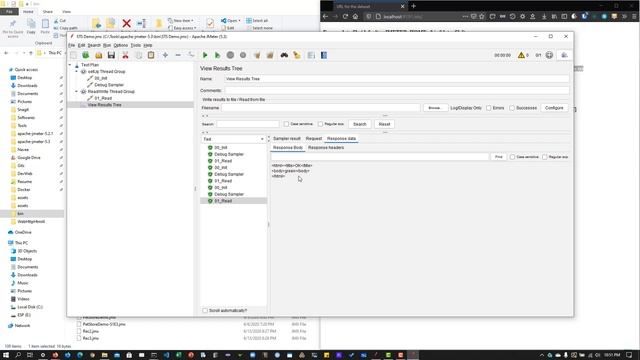
Task: Click the Shutdown test icon
Action: pos(243,55)
